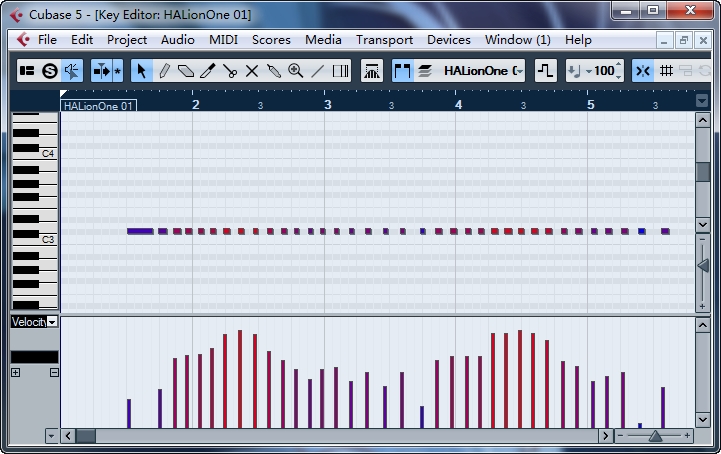Screen dimensions: 721x454
Task: Open the ruler display format dropdown
Action: pyautogui.click(x=702, y=100)
